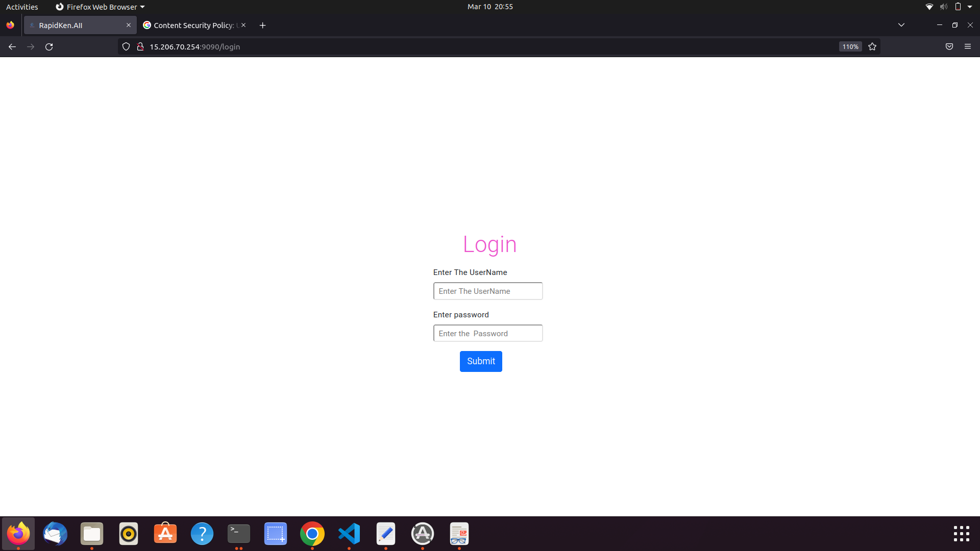Screen dimensions: 980x551
Task: Open the Firefox application menu
Action: (968, 46)
